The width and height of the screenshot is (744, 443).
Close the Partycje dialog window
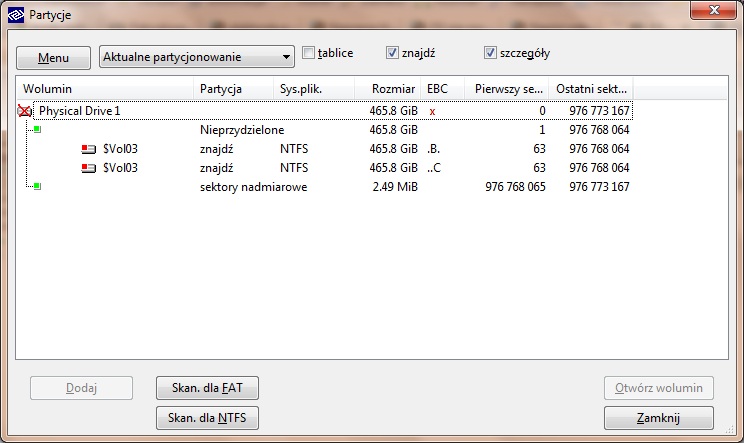click(714, 10)
